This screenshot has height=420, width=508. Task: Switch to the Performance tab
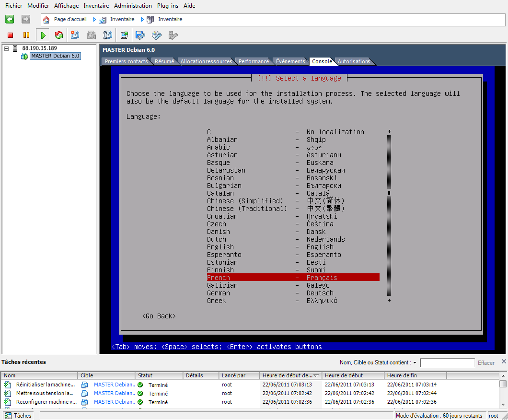coord(254,61)
